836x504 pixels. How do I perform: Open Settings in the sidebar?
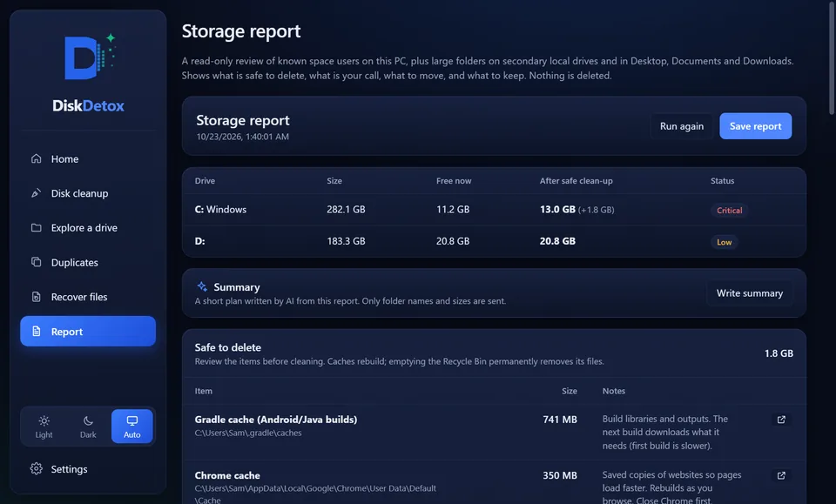pos(88,469)
